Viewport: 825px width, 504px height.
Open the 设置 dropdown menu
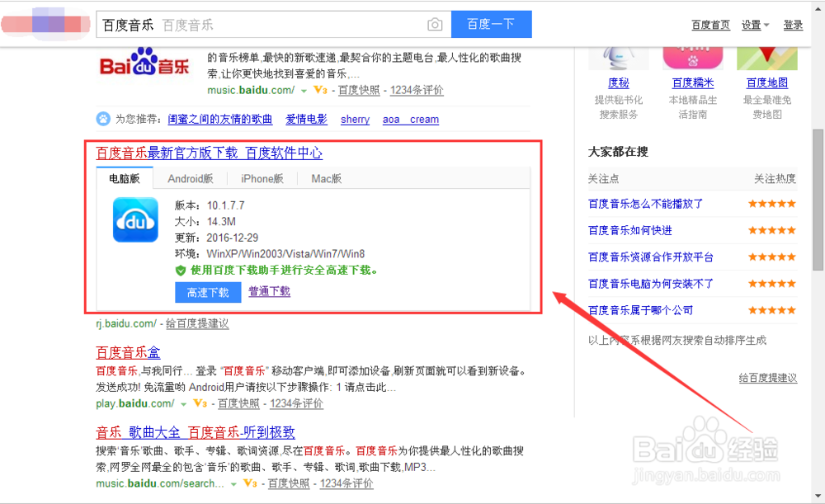[x=755, y=25]
